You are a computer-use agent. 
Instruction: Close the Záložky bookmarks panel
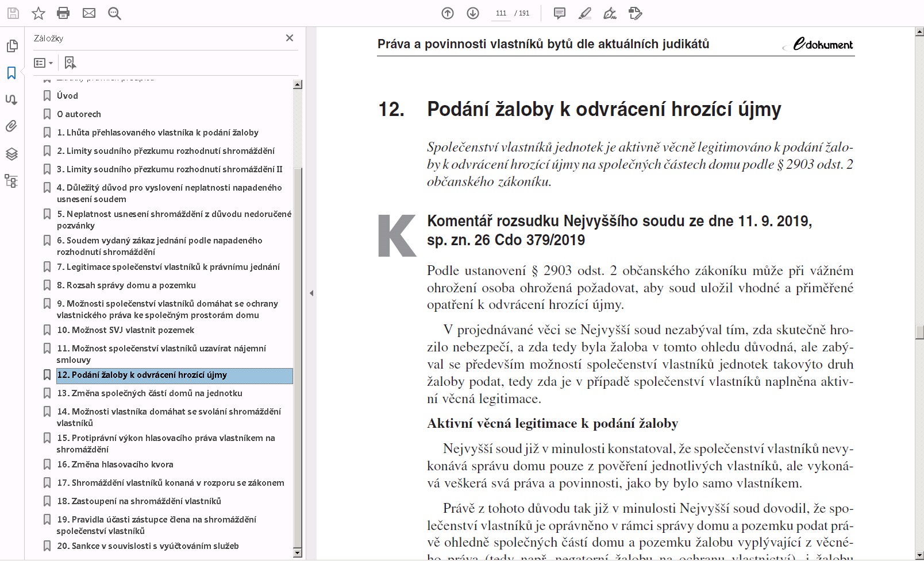click(x=290, y=38)
